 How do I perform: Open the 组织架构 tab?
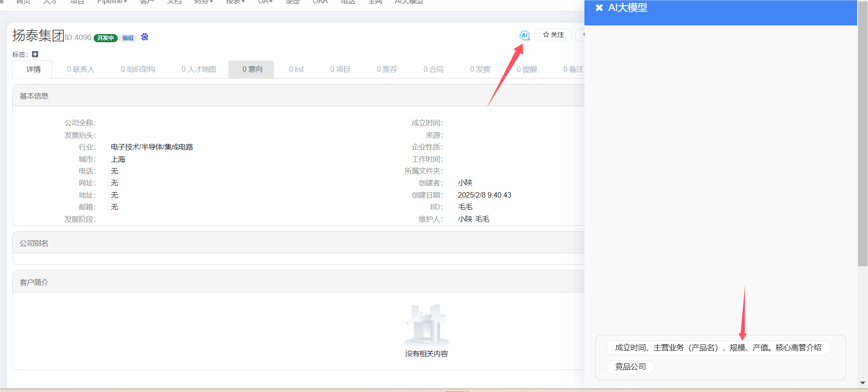coord(138,69)
